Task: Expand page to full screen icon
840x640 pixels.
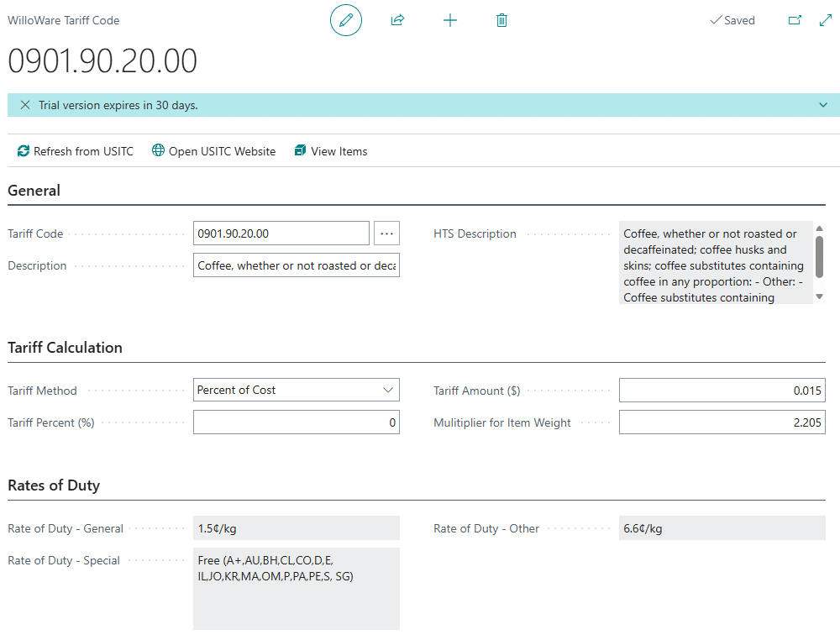Action: [x=825, y=20]
